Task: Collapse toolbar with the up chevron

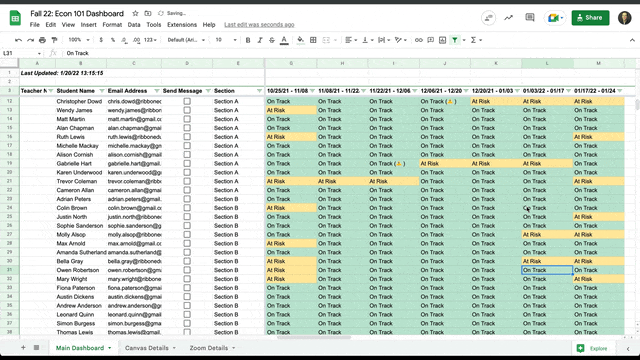Action: [632, 40]
